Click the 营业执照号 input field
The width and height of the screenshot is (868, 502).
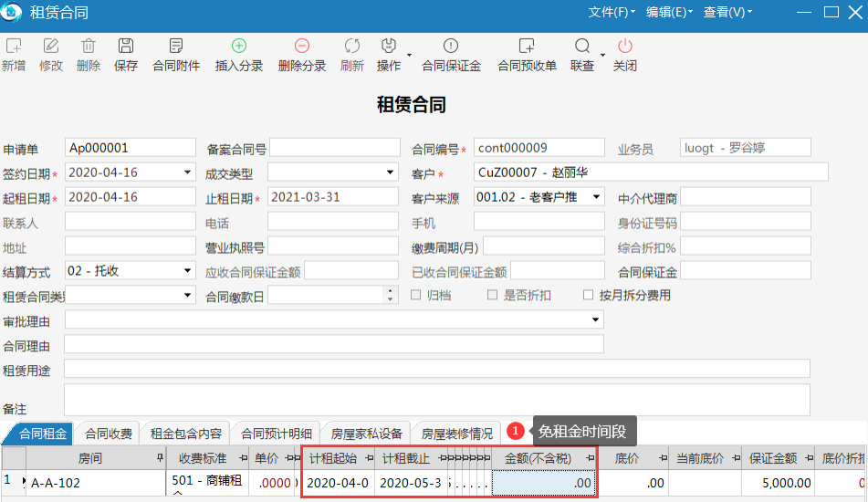pyautogui.click(x=333, y=246)
